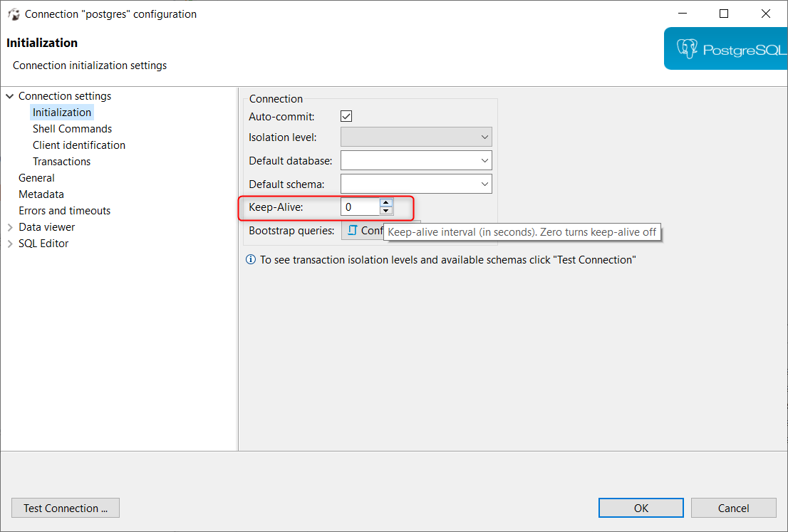Expand the SQL Editor tree node
Image resolution: width=788 pixels, height=532 pixels.
[10, 244]
